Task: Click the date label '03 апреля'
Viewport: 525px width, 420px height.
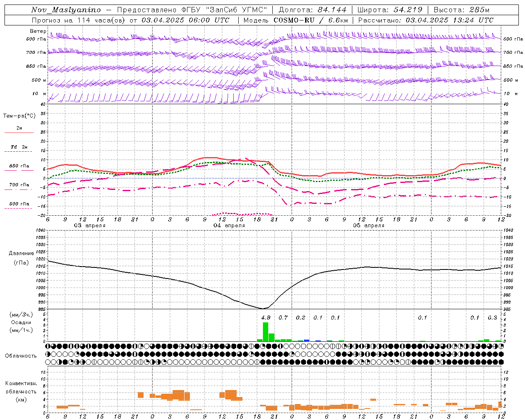Action: coord(89,226)
